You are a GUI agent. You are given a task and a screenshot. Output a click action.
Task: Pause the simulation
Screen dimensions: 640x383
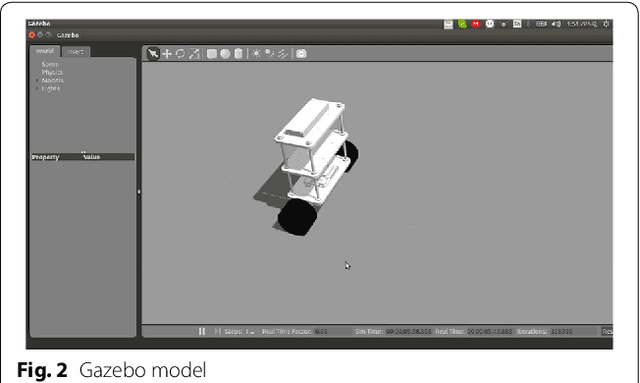pyautogui.click(x=202, y=331)
